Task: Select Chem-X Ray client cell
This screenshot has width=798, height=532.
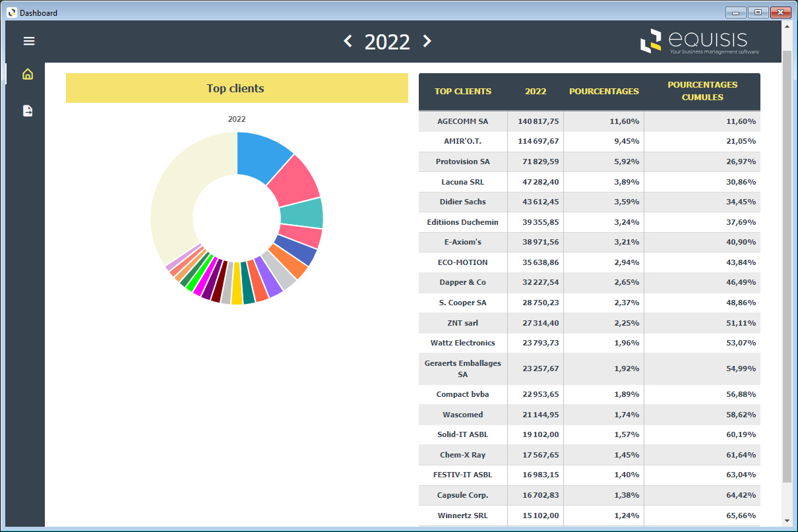Action: [463, 456]
